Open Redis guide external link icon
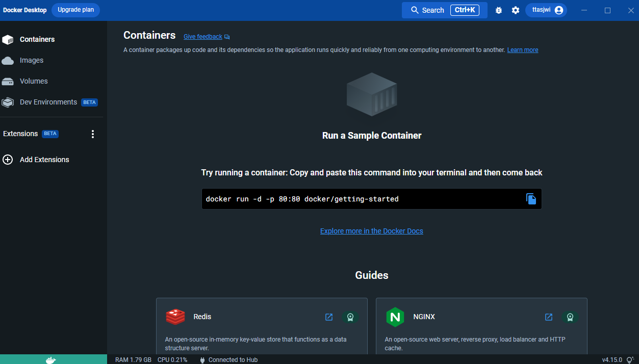Viewport: 639px width, 364px height. (329, 317)
